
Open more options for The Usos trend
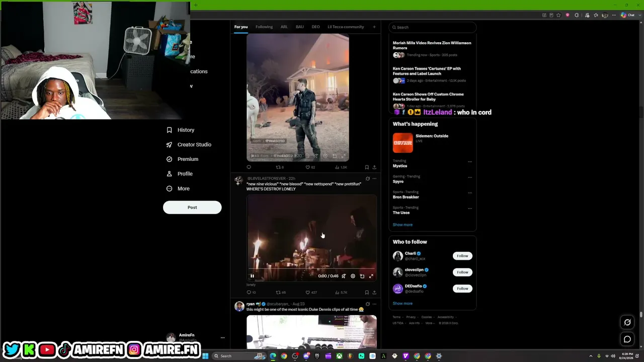[470, 209]
